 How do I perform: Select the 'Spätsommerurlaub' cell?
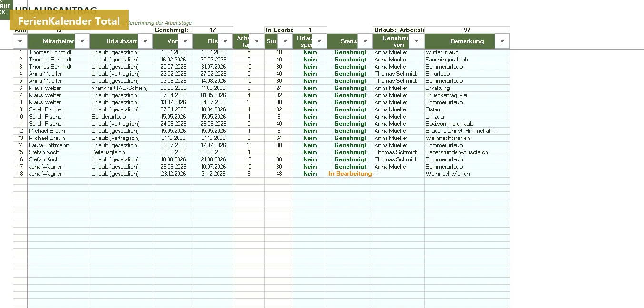coord(467,124)
